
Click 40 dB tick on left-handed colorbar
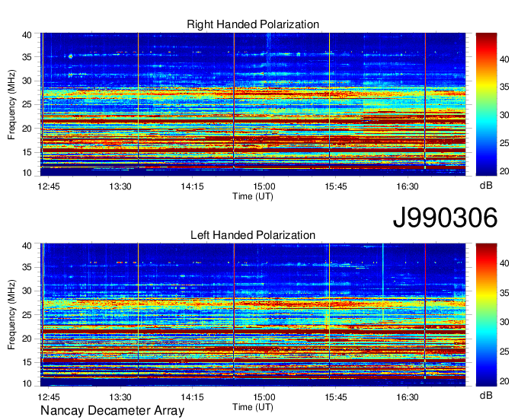click(504, 263)
